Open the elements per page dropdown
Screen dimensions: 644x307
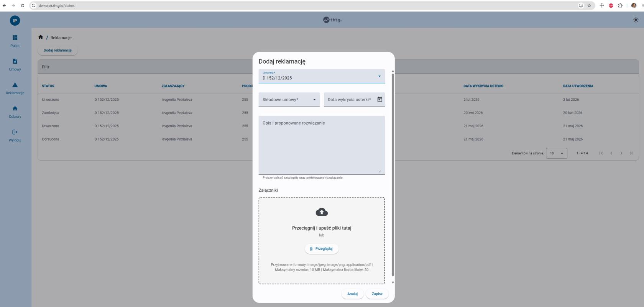click(x=557, y=153)
